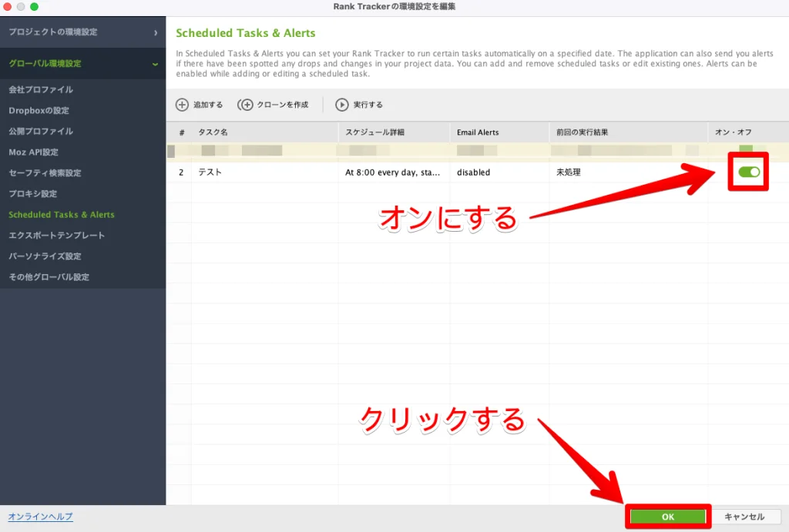Screen dimensions: 789x532
Task: Open パーソナライズ設定 page
Action: pos(45,256)
